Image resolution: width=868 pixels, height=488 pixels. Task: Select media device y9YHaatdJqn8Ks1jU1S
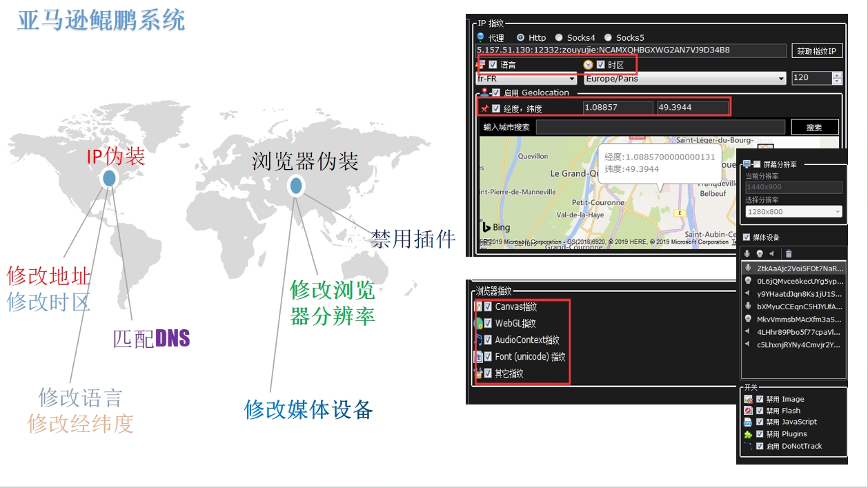tap(793, 294)
